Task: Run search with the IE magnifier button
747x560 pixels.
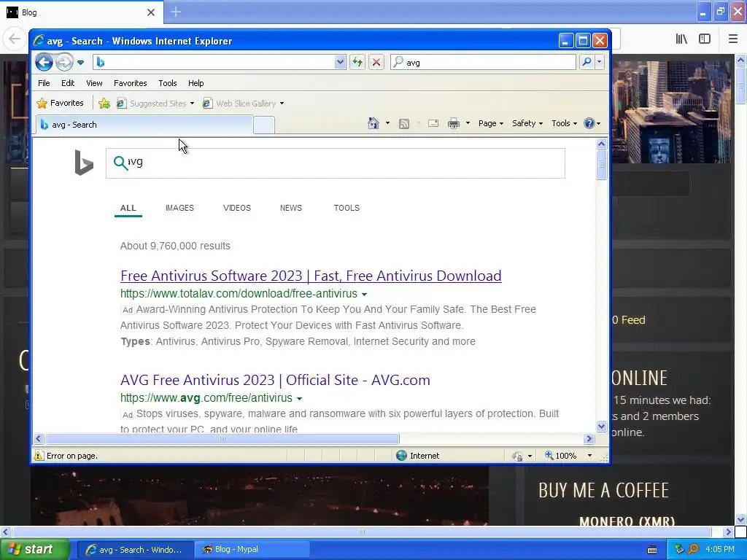Action: pyautogui.click(x=587, y=62)
